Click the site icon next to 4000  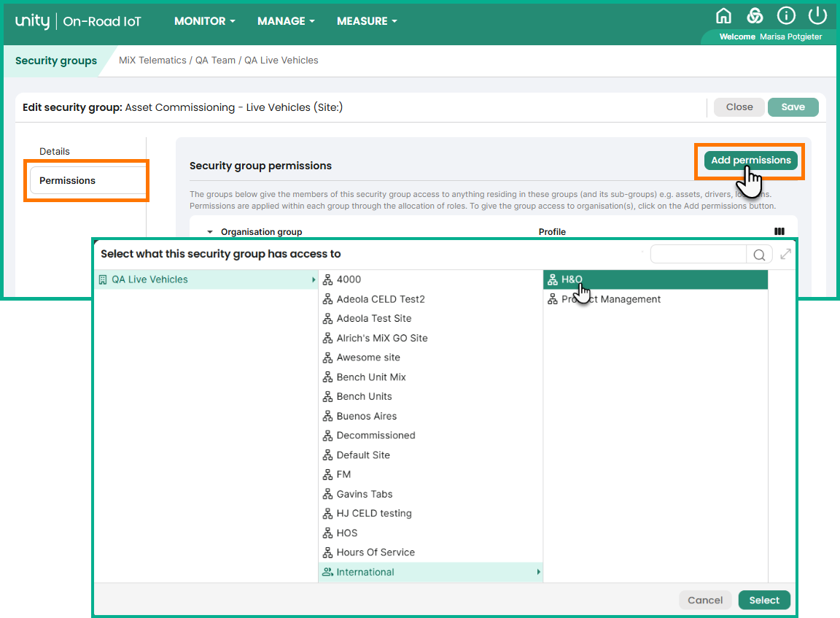tap(328, 279)
